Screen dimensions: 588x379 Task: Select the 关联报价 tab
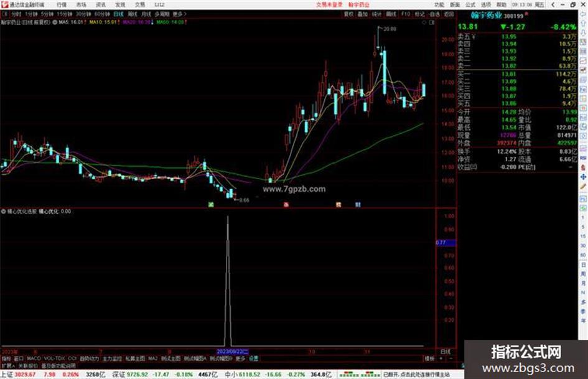(x=28, y=365)
